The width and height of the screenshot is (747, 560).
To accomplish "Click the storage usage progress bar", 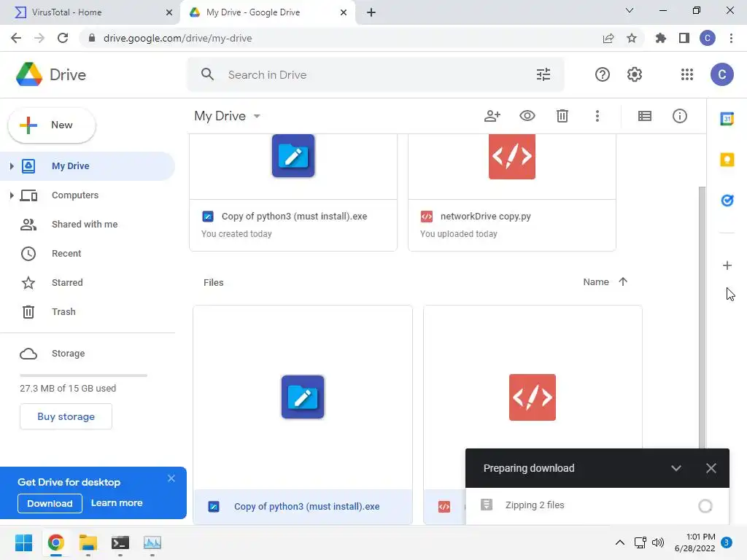I will (x=83, y=376).
